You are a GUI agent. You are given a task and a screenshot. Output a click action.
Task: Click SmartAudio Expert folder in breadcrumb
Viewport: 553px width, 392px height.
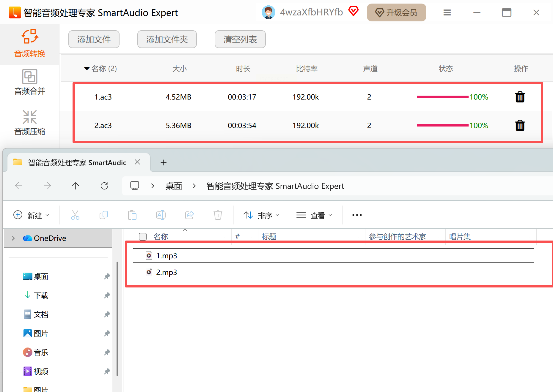click(x=275, y=186)
